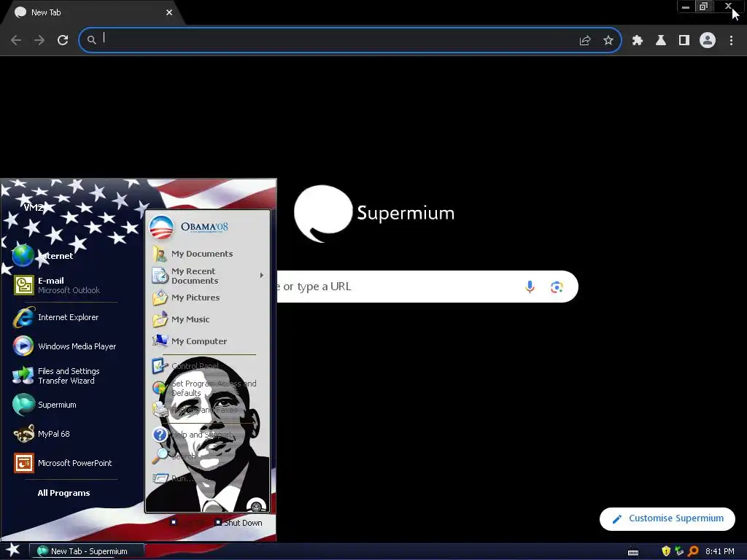Open Internet from Start menu
The image size is (747, 560).
tap(43, 256)
